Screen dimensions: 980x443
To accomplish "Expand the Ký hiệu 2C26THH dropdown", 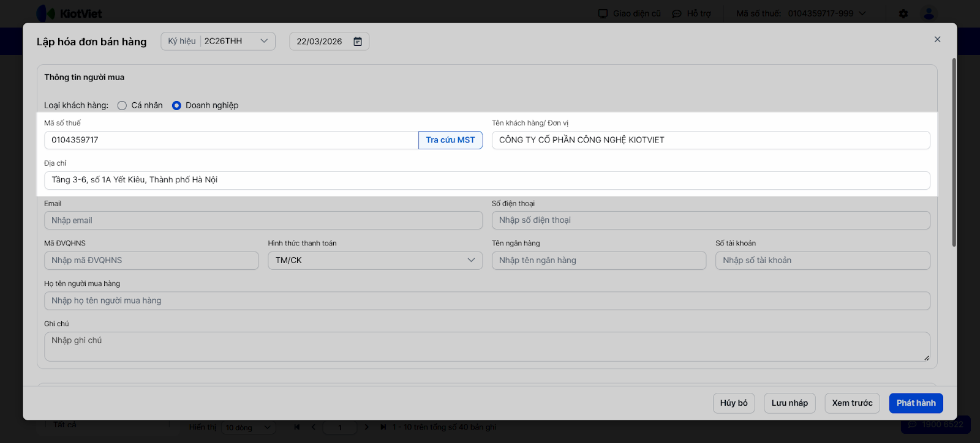I will [x=264, y=41].
